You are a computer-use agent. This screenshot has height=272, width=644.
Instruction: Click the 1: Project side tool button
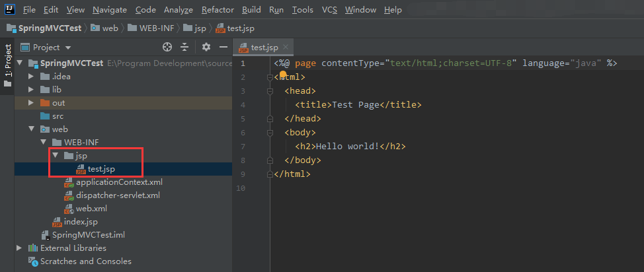(8, 61)
